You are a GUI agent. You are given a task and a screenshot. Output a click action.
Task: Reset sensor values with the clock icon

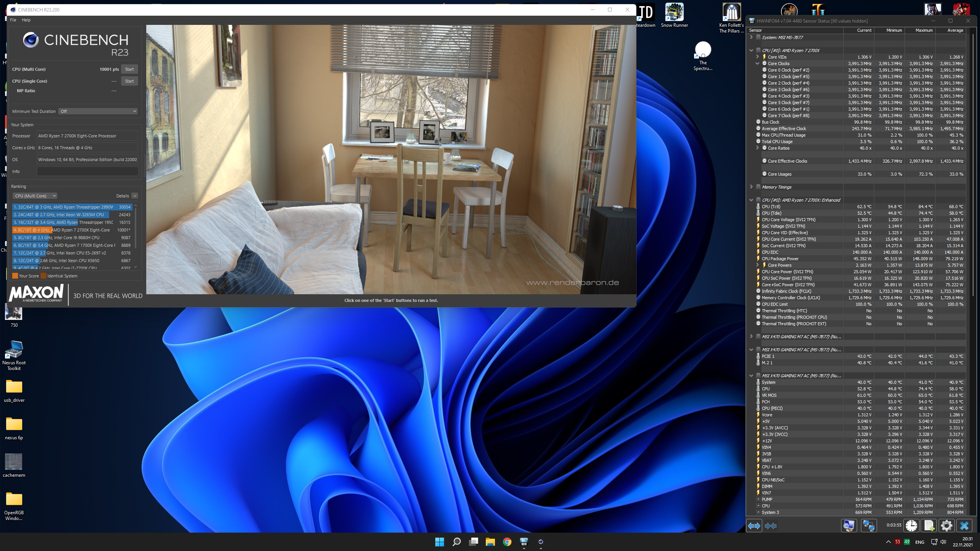(x=911, y=526)
